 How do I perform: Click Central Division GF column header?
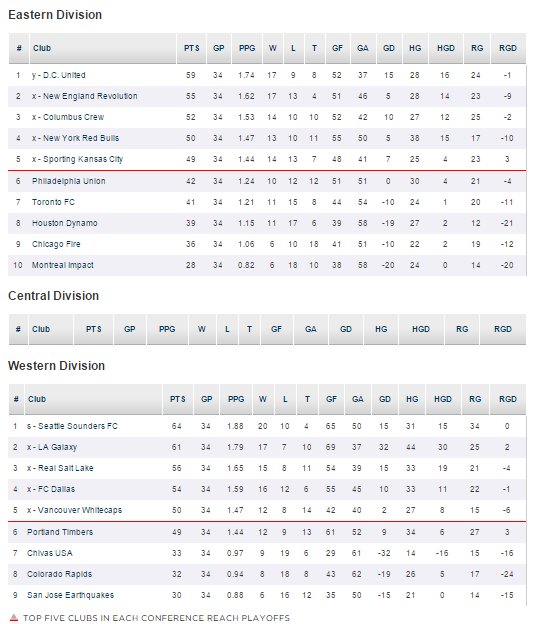click(x=277, y=329)
